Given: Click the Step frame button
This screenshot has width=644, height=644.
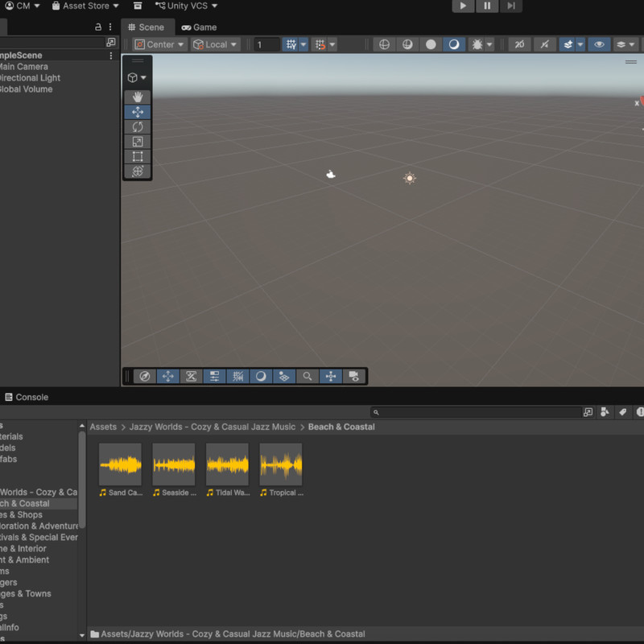Looking at the screenshot, I should pyautogui.click(x=510, y=6).
